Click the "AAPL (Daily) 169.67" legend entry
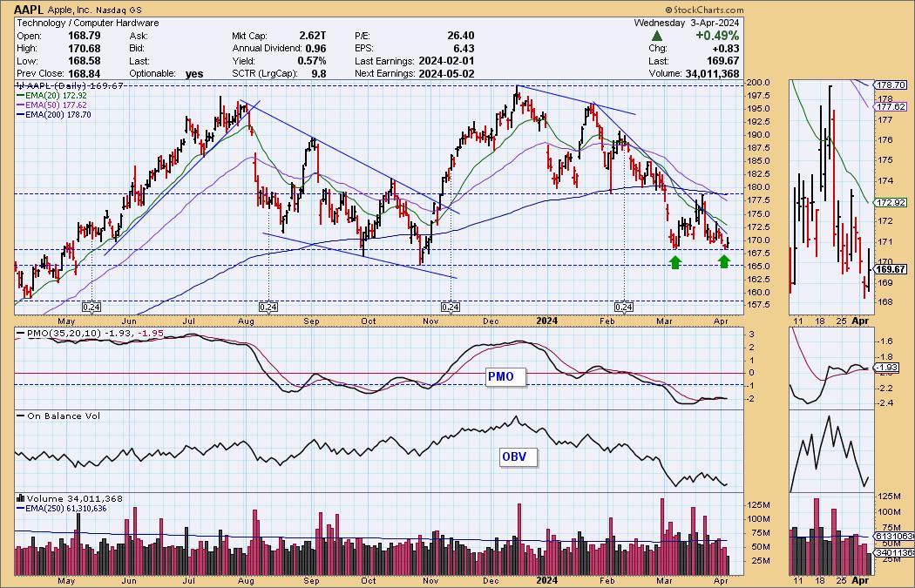 click(70, 85)
